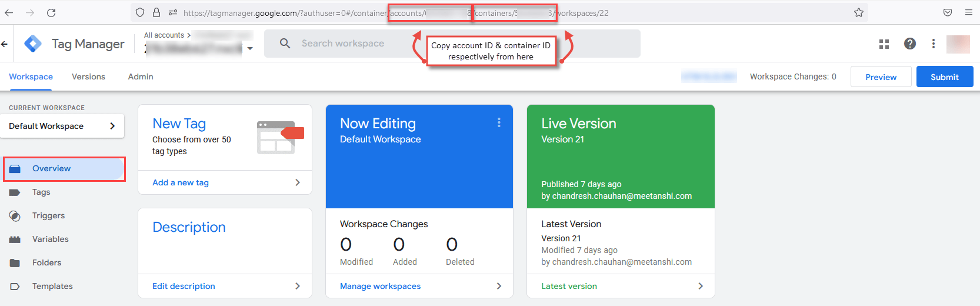Expand the container selector dropdown arrow

pos(250,49)
